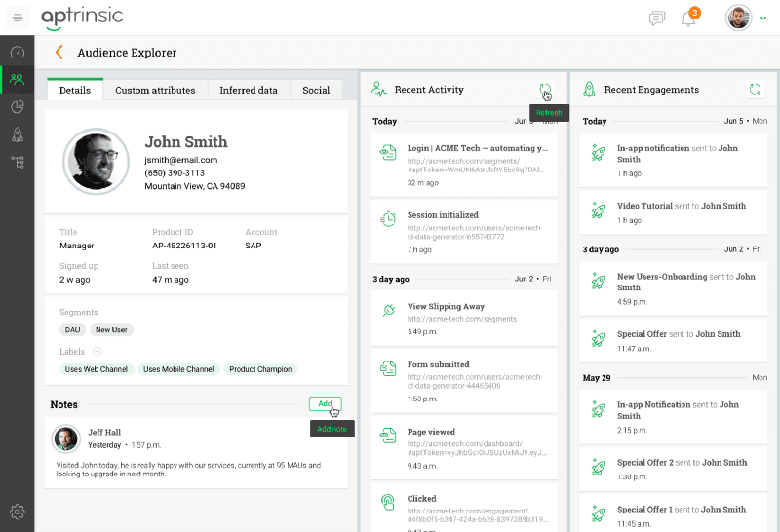Refresh the Recent Activity panel
The width and height of the screenshot is (780, 532).
pos(545,90)
